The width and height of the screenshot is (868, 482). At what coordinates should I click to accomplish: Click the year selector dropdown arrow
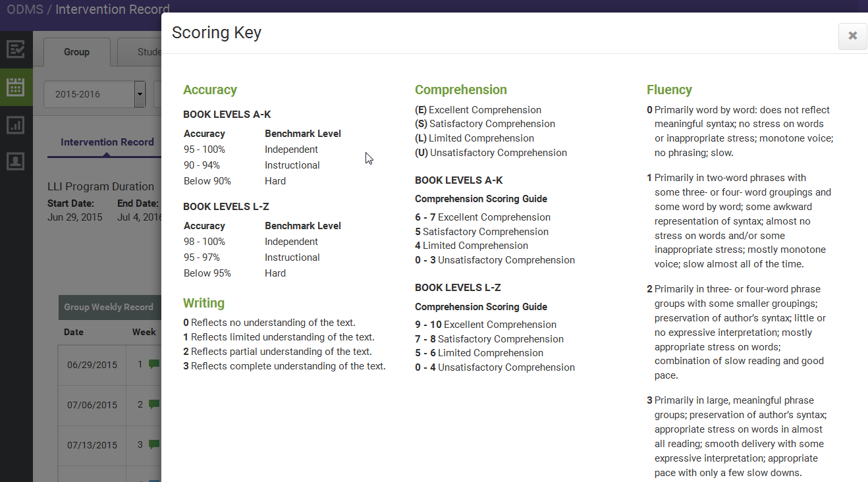click(140, 94)
